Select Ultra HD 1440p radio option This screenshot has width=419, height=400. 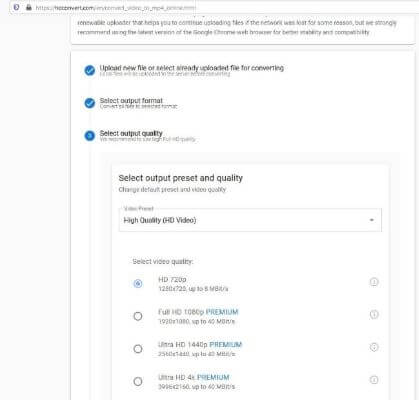[138, 349]
